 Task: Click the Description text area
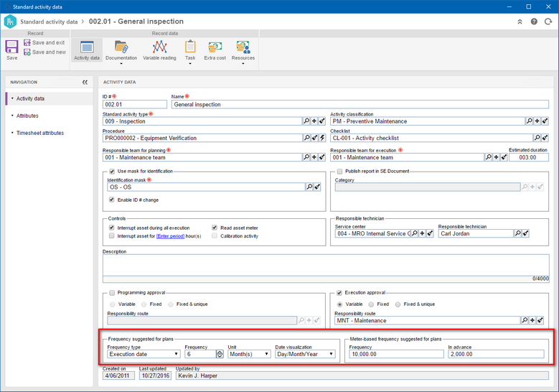326,266
